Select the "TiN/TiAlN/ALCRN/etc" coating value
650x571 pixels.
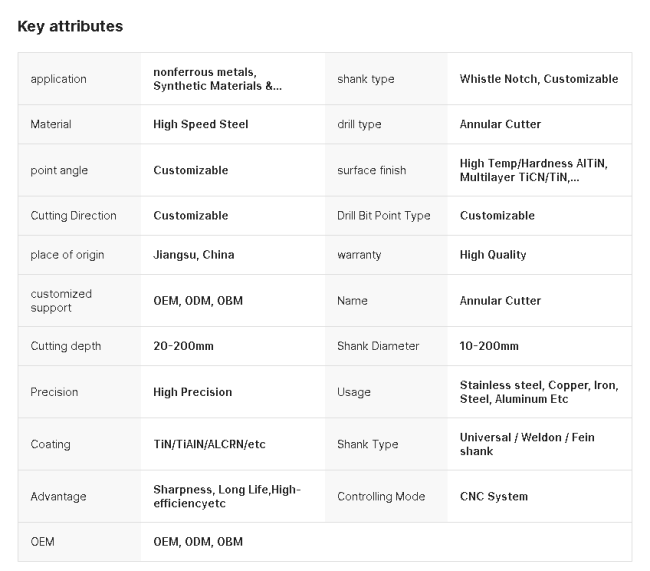point(209,444)
